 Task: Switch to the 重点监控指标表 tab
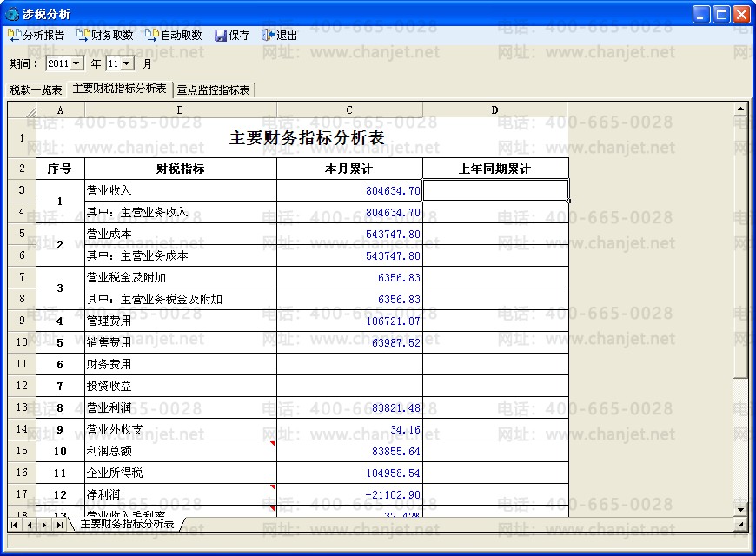[x=213, y=89]
